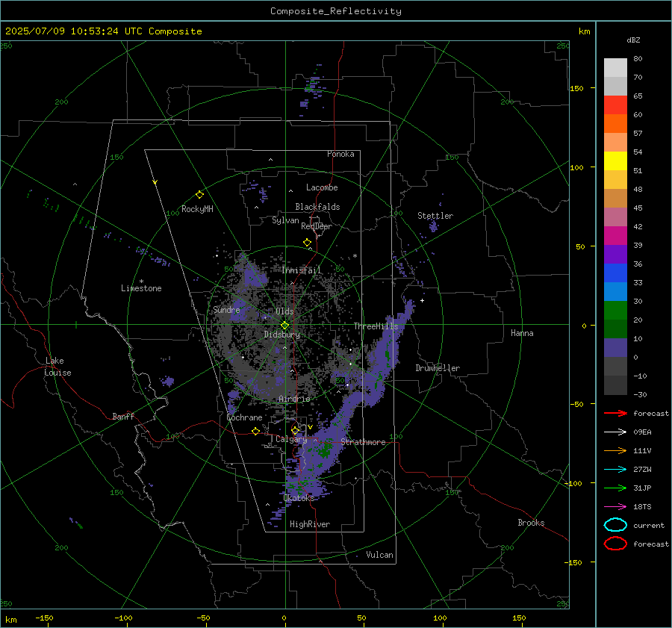The width and height of the screenshot is (672, 628).
Task: Click the Vulcan label
Action: point(379,555)
